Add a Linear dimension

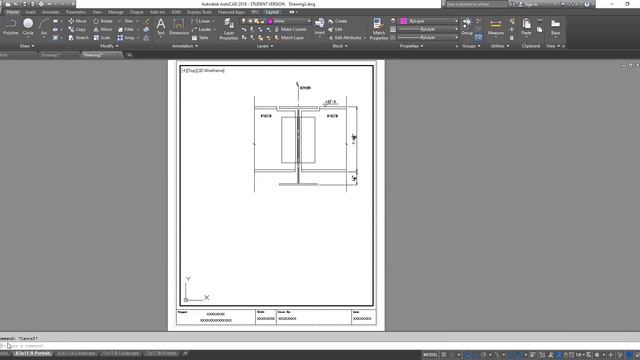(201, 21)
